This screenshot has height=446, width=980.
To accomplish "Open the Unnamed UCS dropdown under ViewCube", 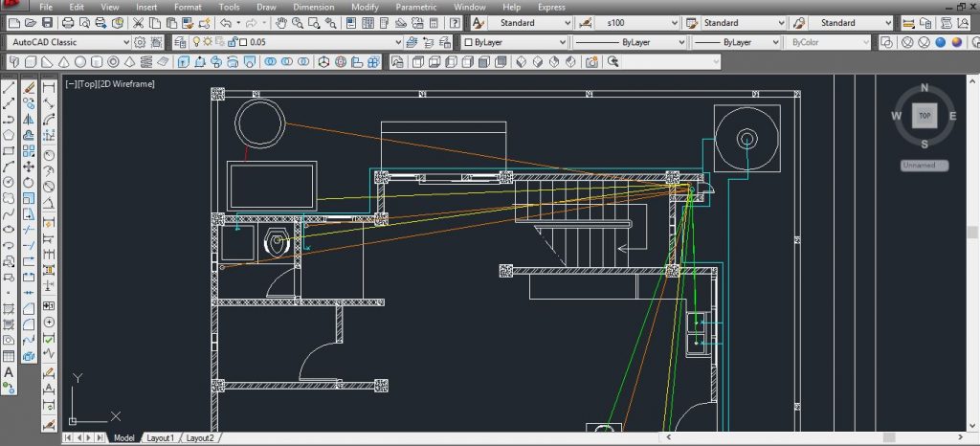I will [x=924, y=166].
